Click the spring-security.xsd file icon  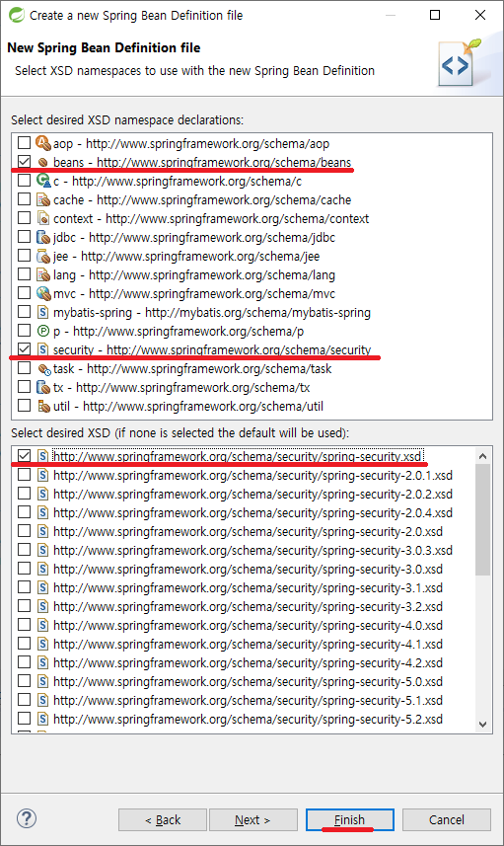click(x=43, y=456)
